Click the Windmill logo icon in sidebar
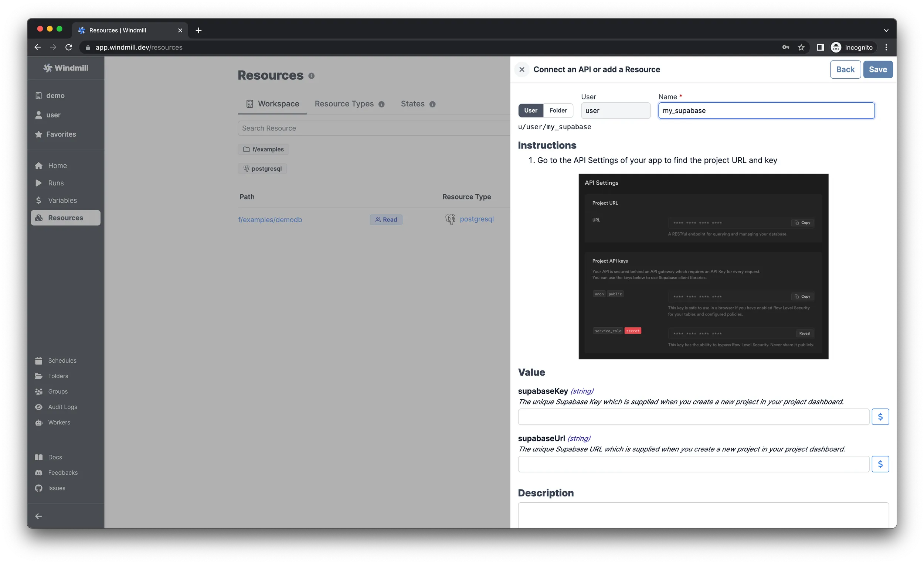 click(x=48, y=67)
